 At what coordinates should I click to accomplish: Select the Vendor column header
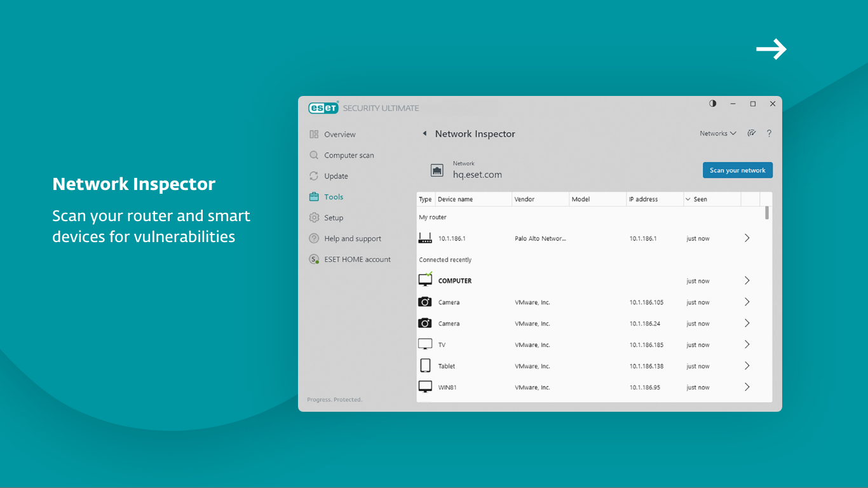(x=523, y=199)
